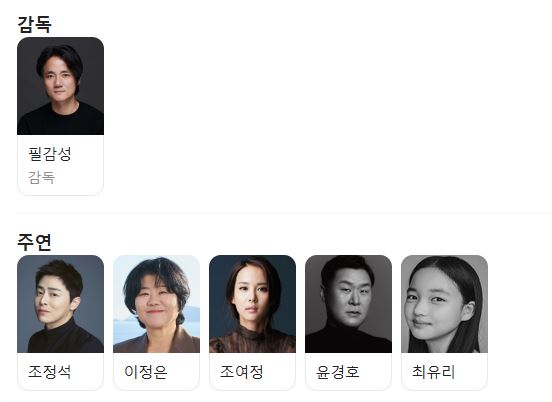Click the name 이정은

146,372
